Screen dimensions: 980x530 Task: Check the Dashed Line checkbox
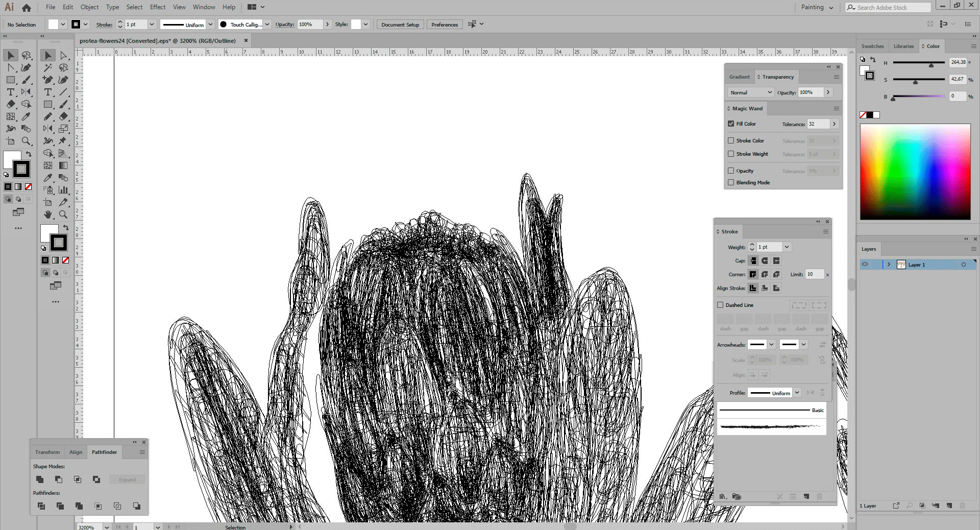[720, 305]
